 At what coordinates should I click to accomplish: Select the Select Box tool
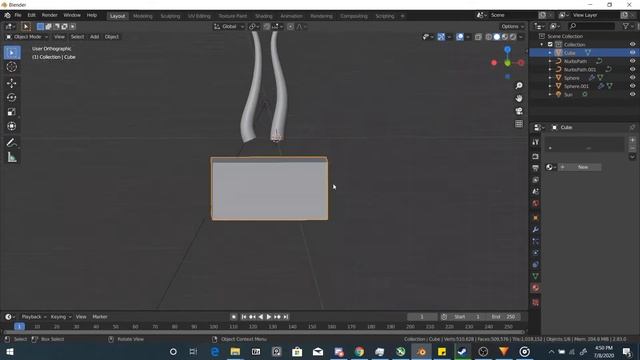click(12, 53)
